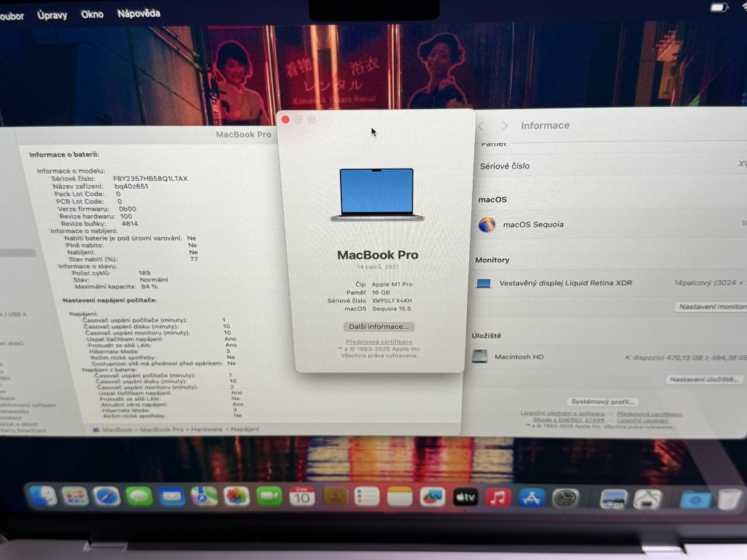Open Mail from the dock
The image size is (747, 560).
[x=171, y=497]
